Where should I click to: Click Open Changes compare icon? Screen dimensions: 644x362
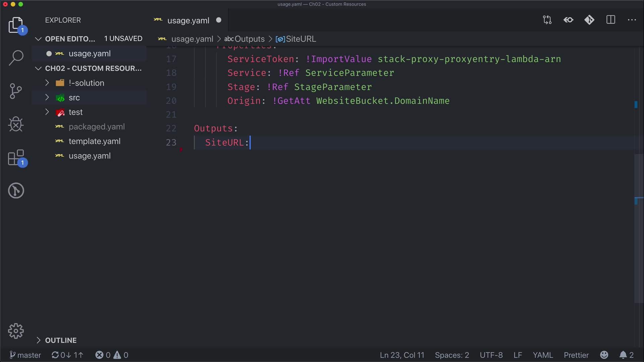547,20
